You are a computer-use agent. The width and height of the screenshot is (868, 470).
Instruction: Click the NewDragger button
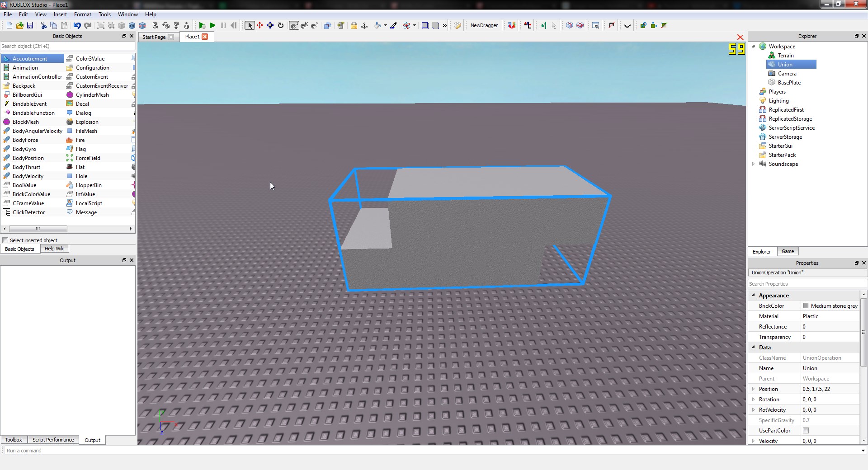[484, 25]
